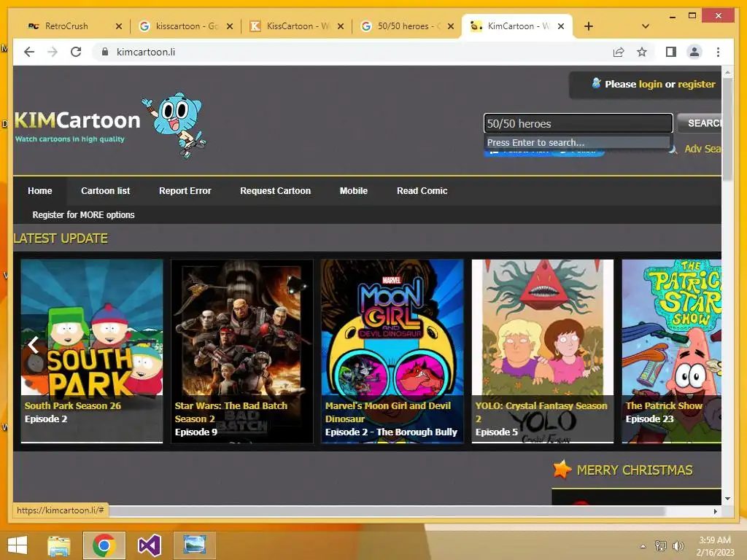The width and height of the screenshot is (747, 560).
Task: Open Adv Search link
Action: (x=703, y=149)
